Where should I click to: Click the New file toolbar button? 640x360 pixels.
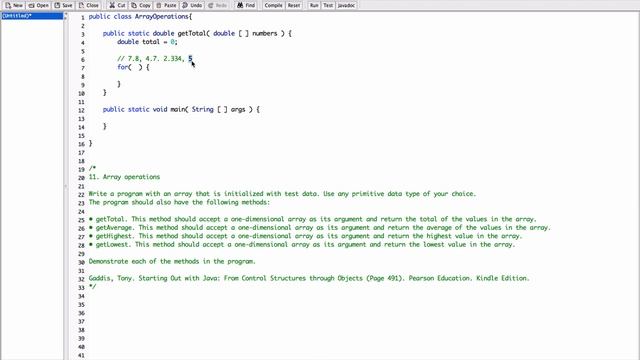coord(14,5)
